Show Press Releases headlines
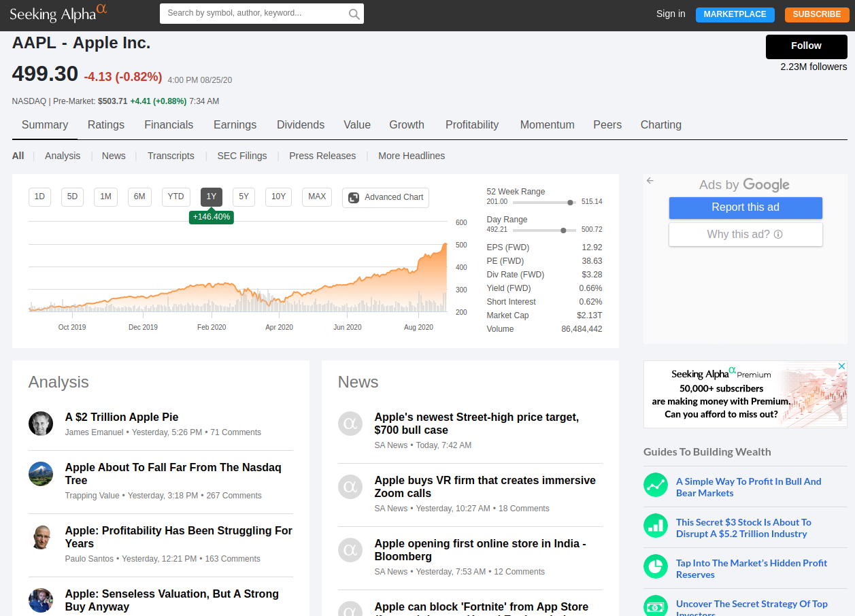This screenshot has width=855, height=616. [x=322, y=156]
